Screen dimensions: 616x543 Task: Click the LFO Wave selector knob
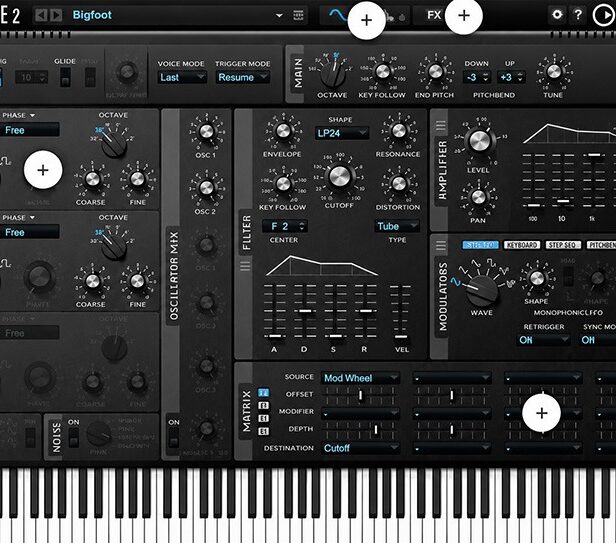(x=482, y=290)
